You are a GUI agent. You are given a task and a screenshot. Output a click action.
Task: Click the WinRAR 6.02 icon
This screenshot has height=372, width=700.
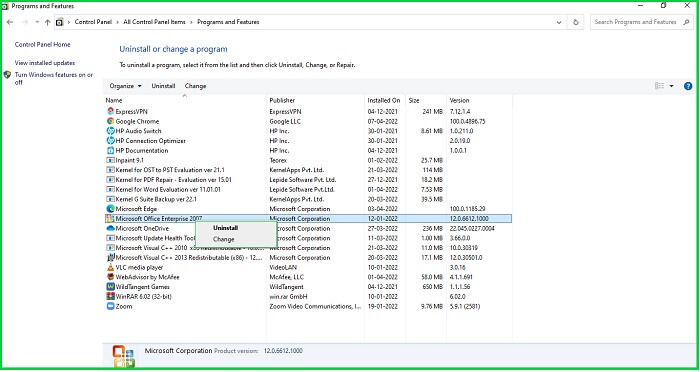pos(110,297)
